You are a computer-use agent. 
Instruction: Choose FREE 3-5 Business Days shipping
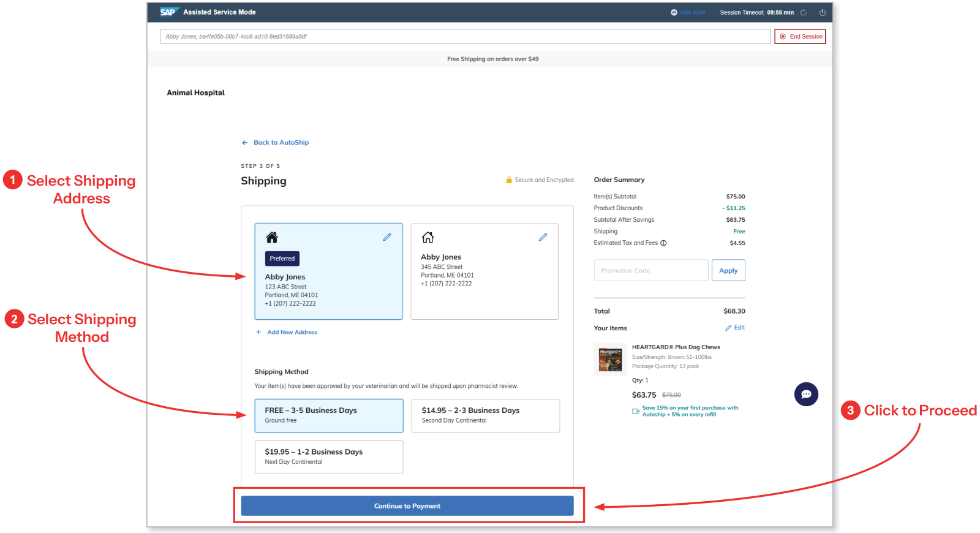[x=329, y=415]
